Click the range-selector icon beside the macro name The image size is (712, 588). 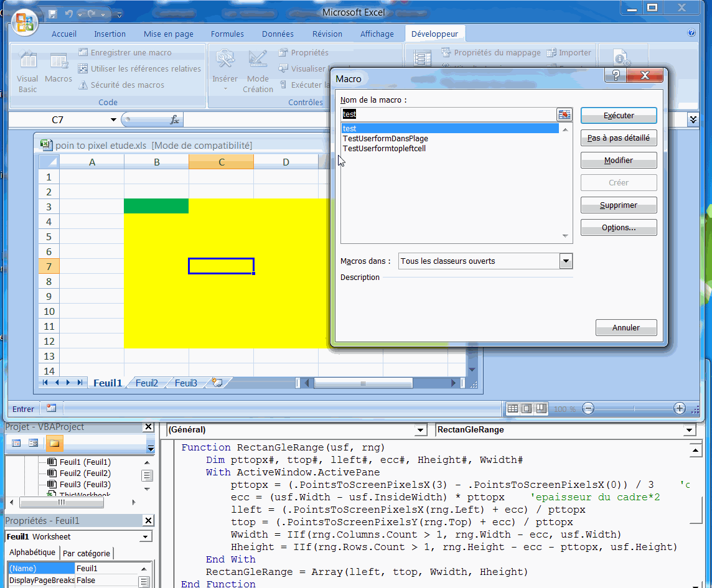pyautogui.click(x=564, y=114)
